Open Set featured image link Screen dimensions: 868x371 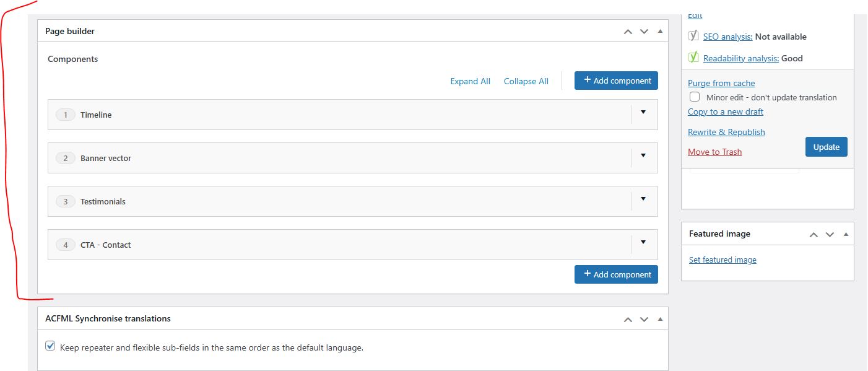pos(723,260)
